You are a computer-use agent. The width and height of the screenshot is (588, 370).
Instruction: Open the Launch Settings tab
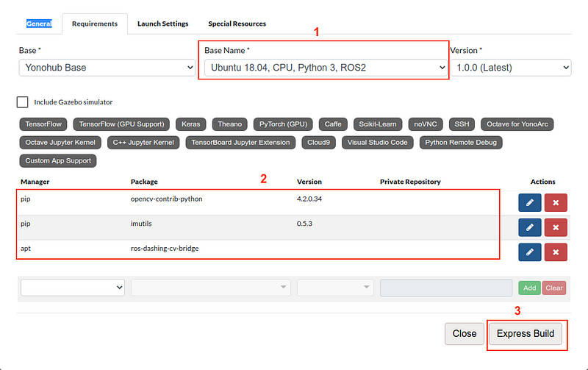point(162,24)
